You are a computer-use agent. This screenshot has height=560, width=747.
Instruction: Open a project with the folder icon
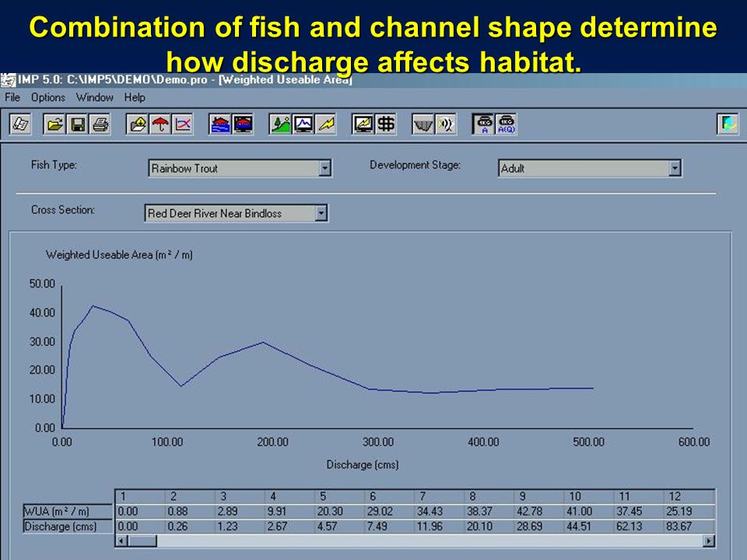click(54, 124)
